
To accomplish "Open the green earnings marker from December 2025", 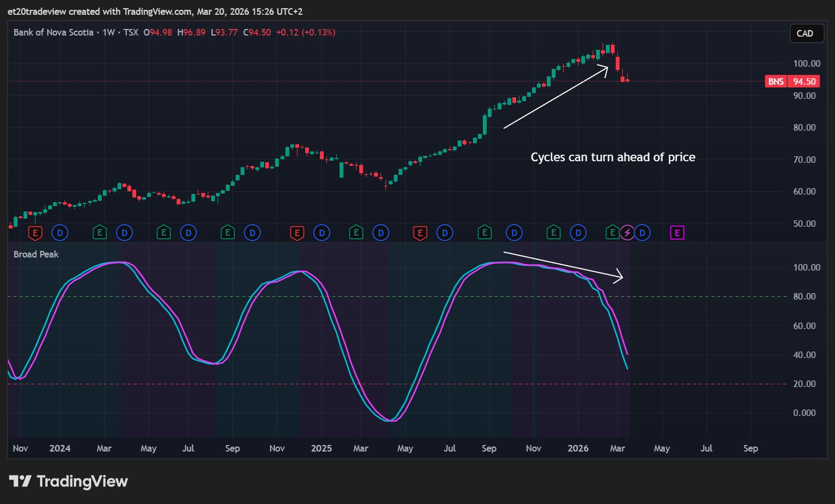I will pyautogui.click(x=553, y=233).
